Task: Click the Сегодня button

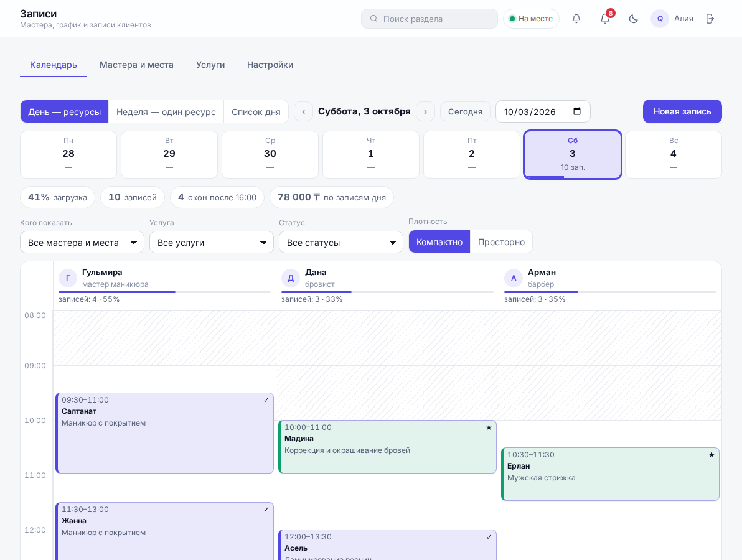Action: tap(465, 111)
